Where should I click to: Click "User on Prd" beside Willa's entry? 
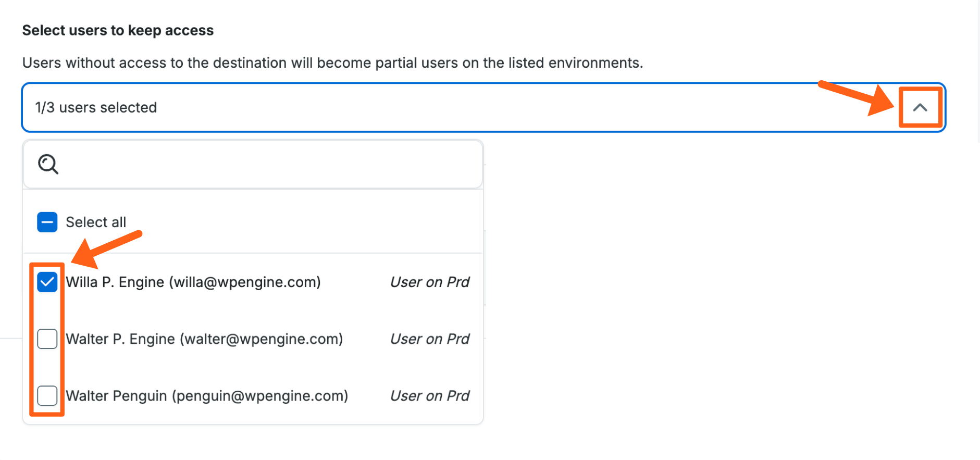tap(430, 282)
